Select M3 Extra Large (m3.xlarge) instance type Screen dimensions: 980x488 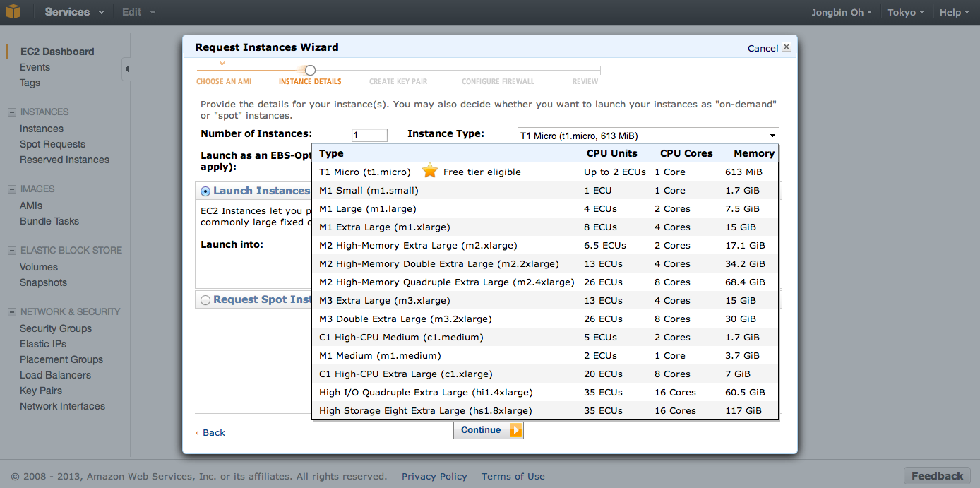click(x=545, y=300)
